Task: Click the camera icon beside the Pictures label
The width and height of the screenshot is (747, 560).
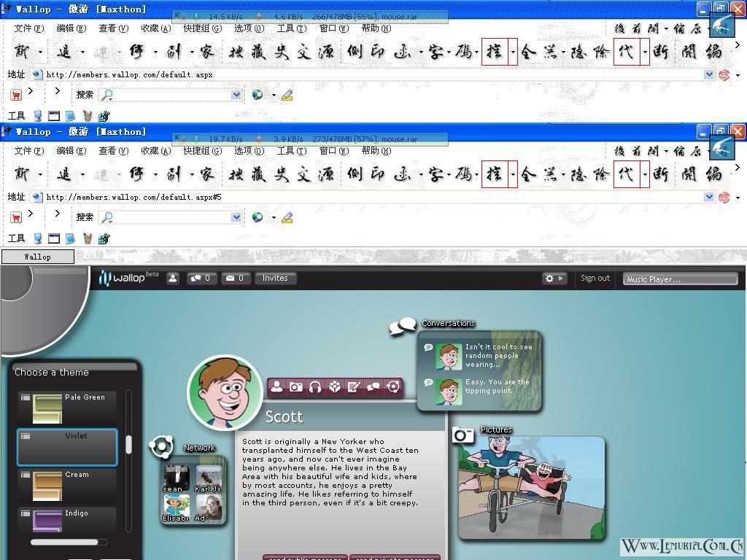Action: click(x=463, y=435)
